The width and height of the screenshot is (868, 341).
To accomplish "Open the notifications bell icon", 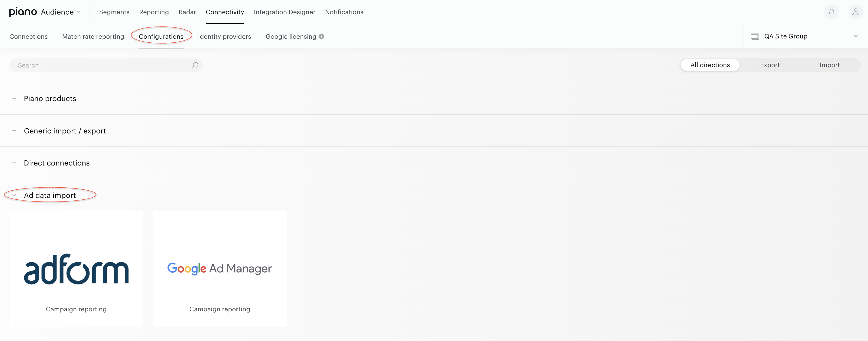I will [x=831, y=12].
